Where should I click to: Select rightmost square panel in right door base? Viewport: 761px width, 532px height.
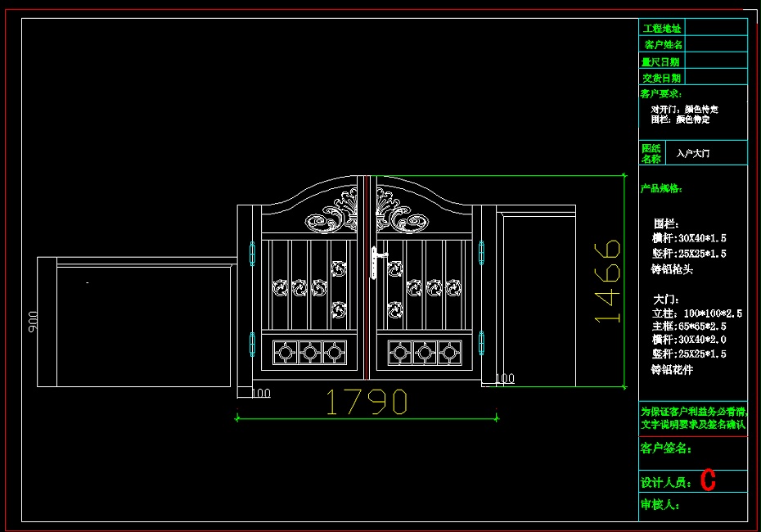448,353
